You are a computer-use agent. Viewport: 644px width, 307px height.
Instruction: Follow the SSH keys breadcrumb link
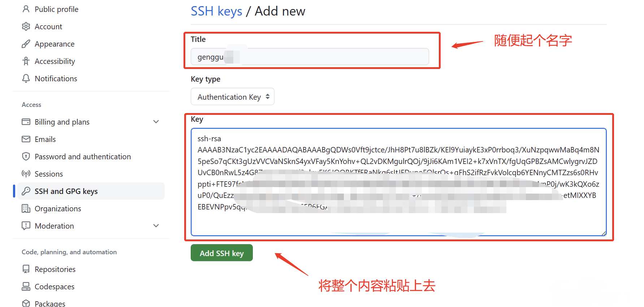pos(216,11)
